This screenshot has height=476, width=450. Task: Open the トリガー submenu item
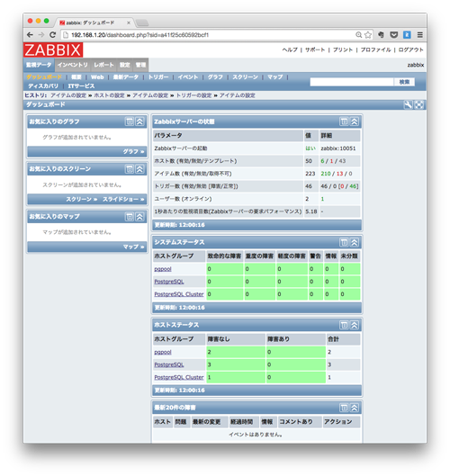pyautogui.click(x=158, y=77)
